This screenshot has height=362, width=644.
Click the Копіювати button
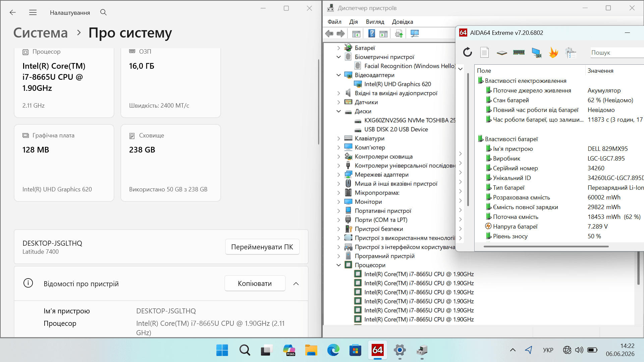point(255,284)
